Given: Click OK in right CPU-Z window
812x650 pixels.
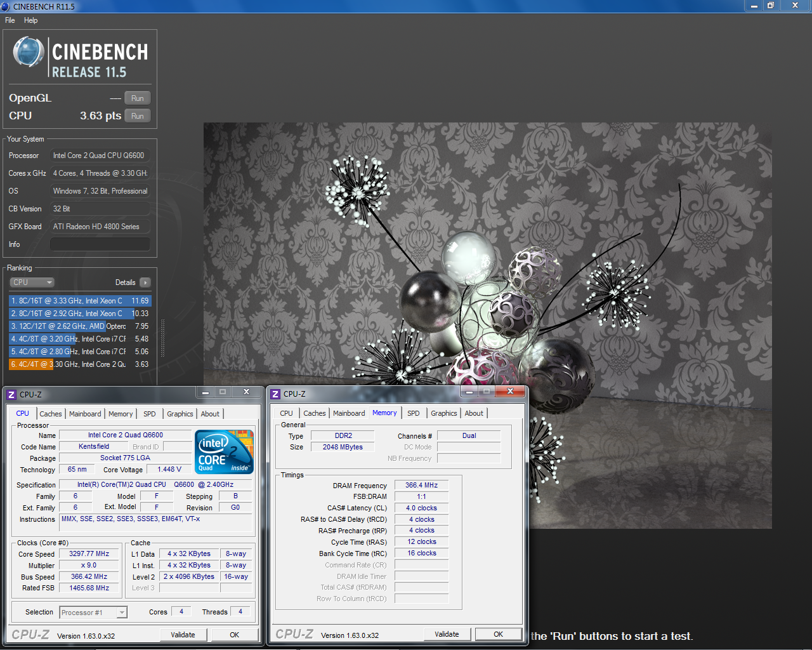Looking at the screenshot, I should [499, 634].
